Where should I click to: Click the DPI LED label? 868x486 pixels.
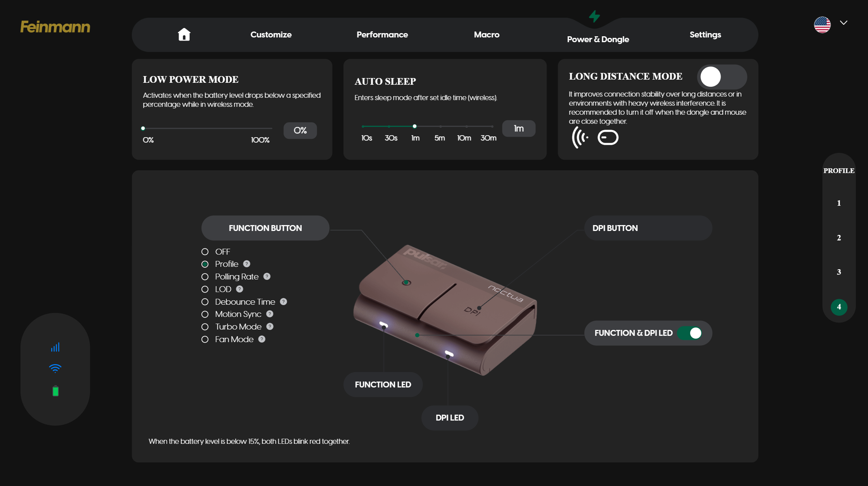[450, 417]
